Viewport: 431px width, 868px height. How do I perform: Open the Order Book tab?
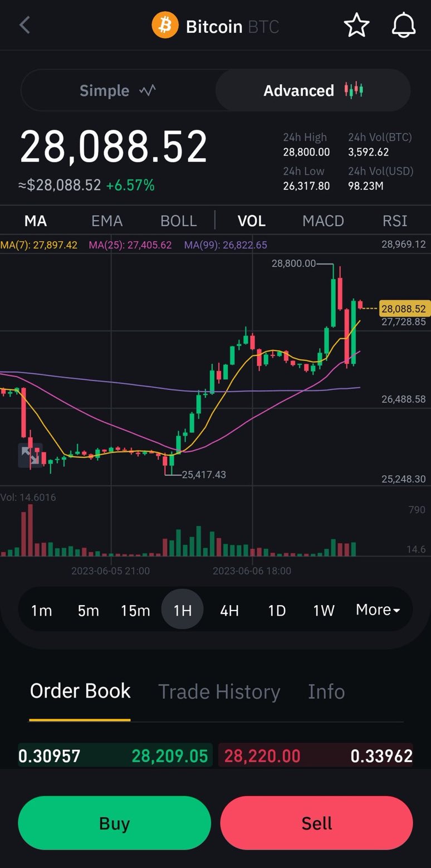(x=80, y=691)
